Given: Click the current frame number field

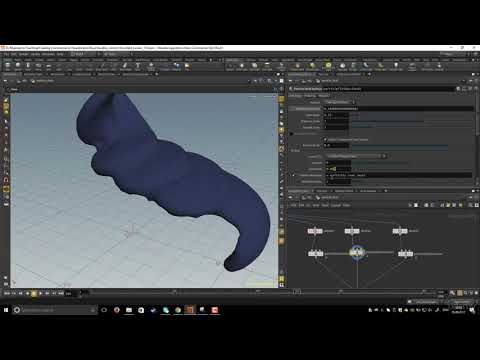Looking at the screenshot, I should [71, 294].
